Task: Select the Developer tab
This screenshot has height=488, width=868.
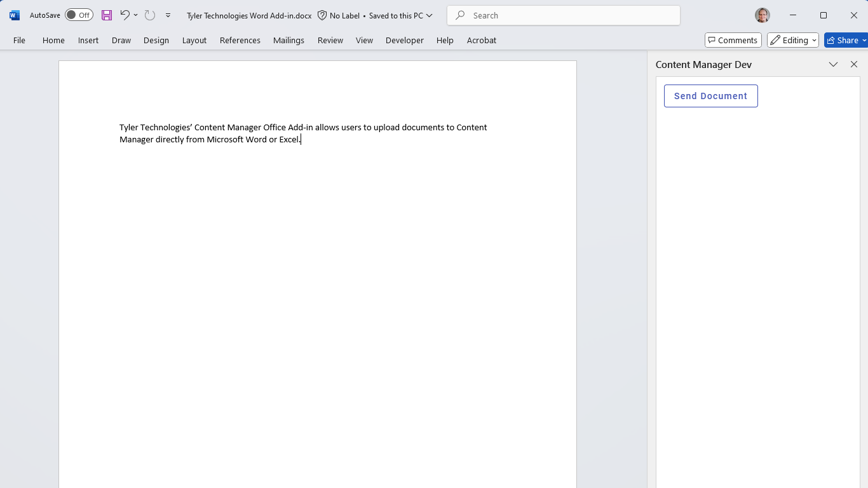Action: (405, 40)
